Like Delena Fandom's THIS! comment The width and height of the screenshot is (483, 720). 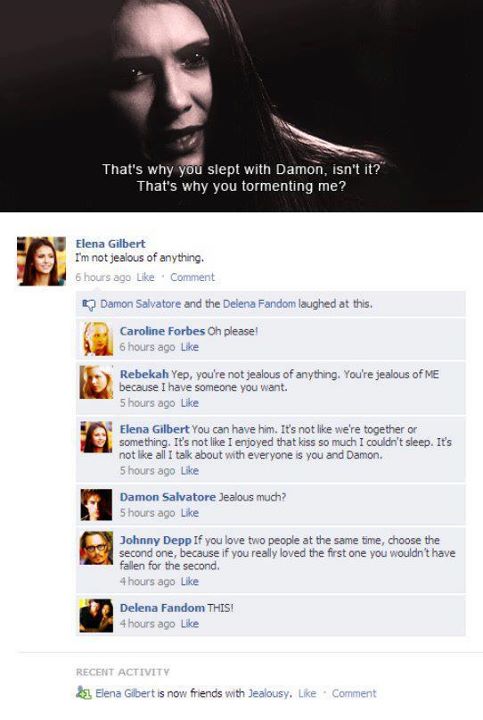(x=190, y=624)
